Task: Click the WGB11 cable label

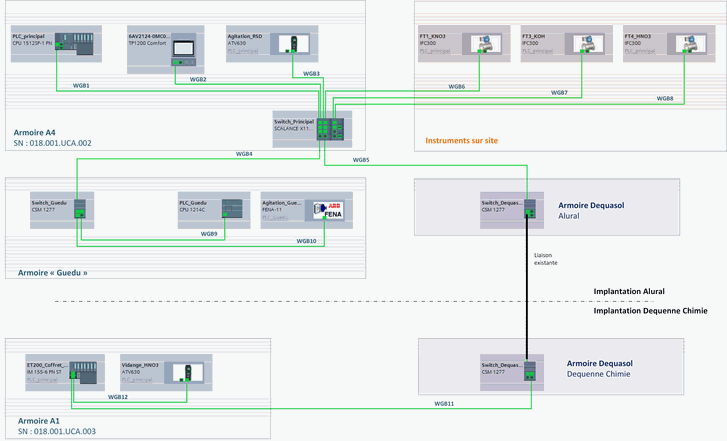Action: (444, 404)
